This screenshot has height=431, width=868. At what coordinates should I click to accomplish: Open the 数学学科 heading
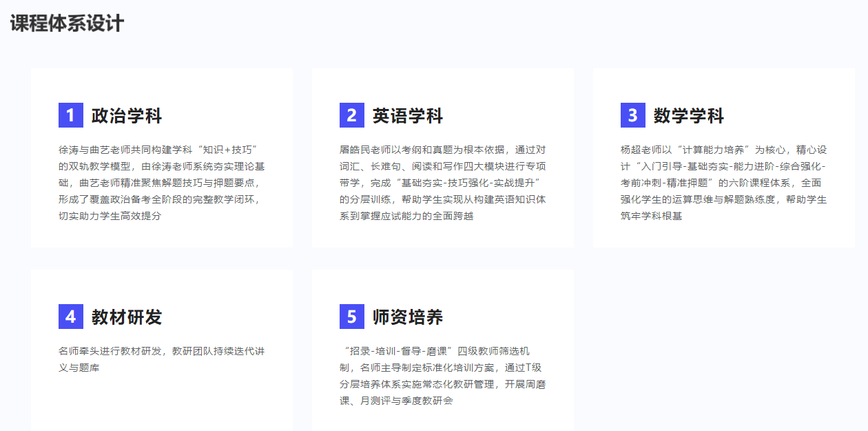point(689,116)
